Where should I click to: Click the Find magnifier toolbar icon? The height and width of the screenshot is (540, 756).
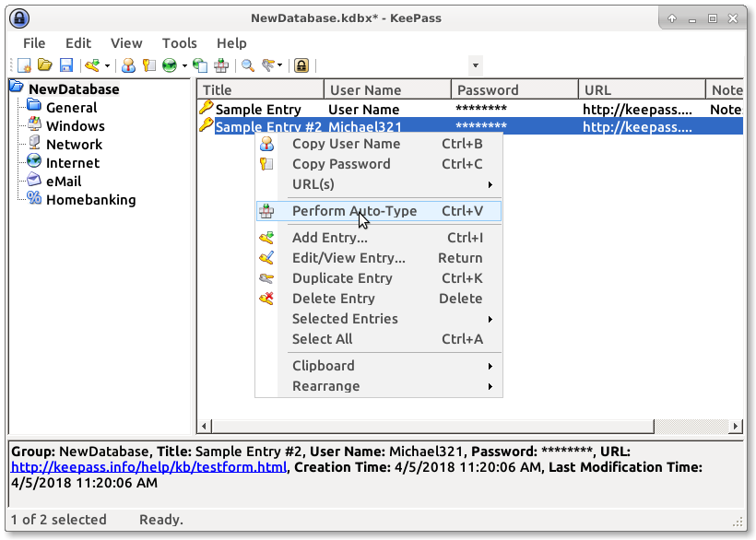tap(248, 65)
